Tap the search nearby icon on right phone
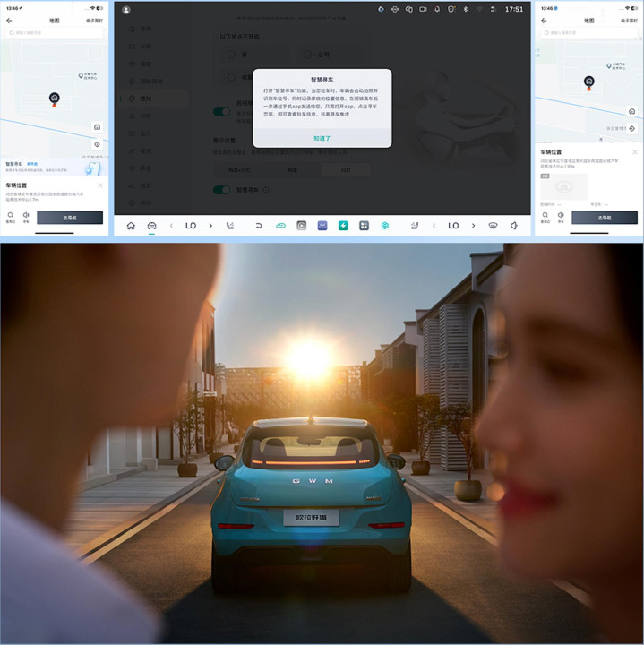Screen dimensions: 644x645 pyautogui.click(x=545, y=217)
